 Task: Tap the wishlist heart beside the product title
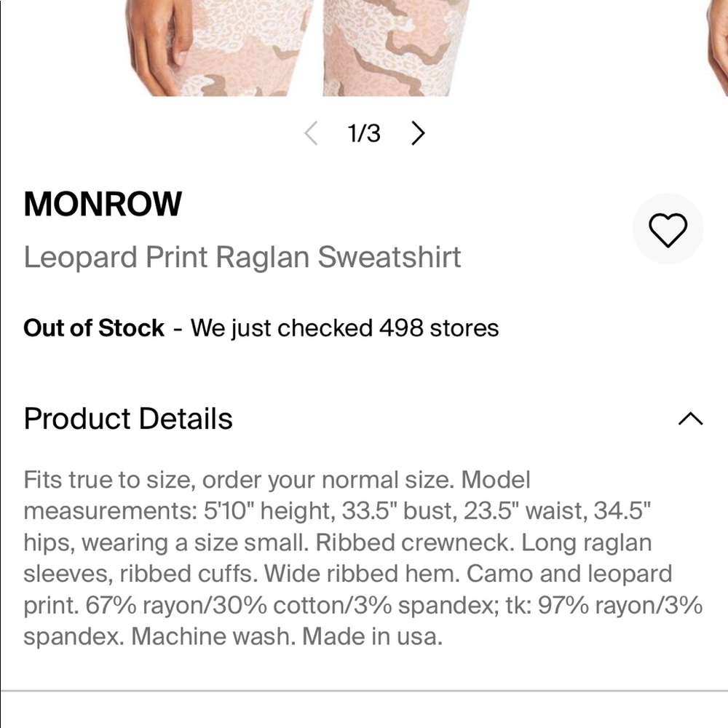tap(668, 228)
